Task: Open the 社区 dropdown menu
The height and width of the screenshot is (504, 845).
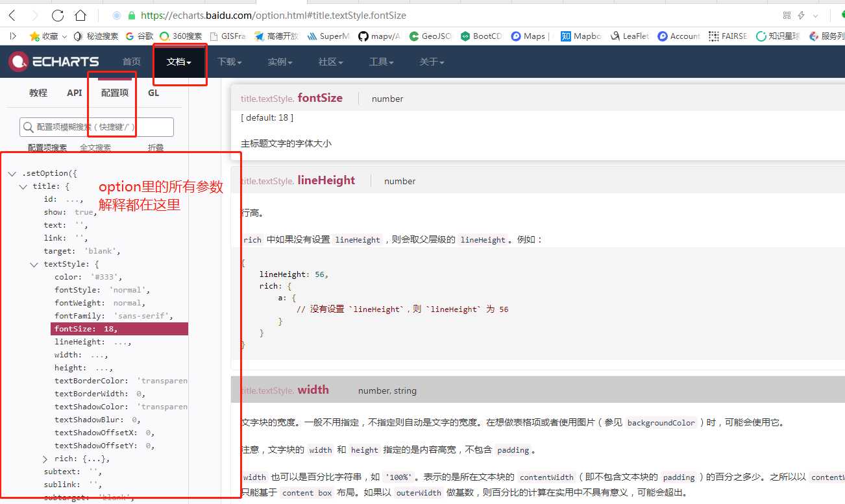Action: click(330, 62)
